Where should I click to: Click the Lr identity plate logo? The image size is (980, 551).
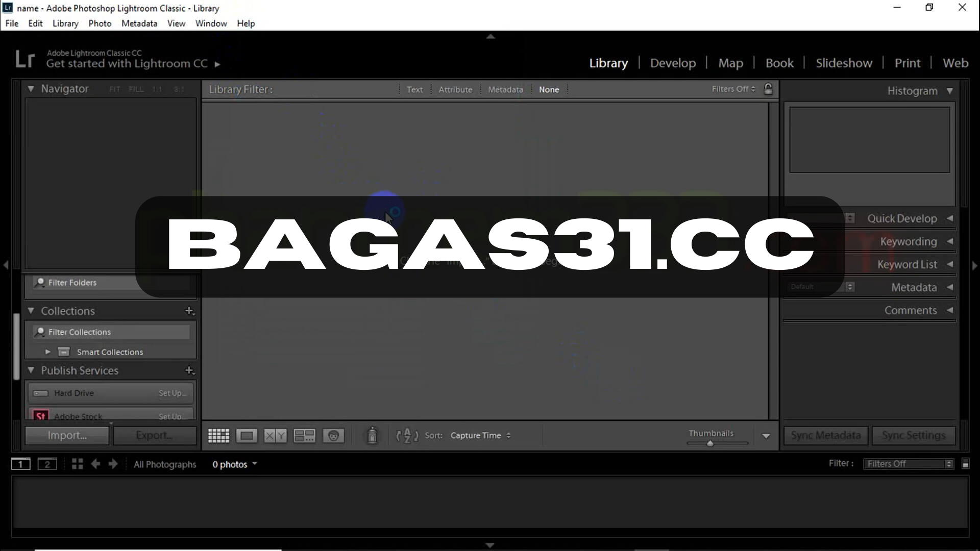pos(24,59)
